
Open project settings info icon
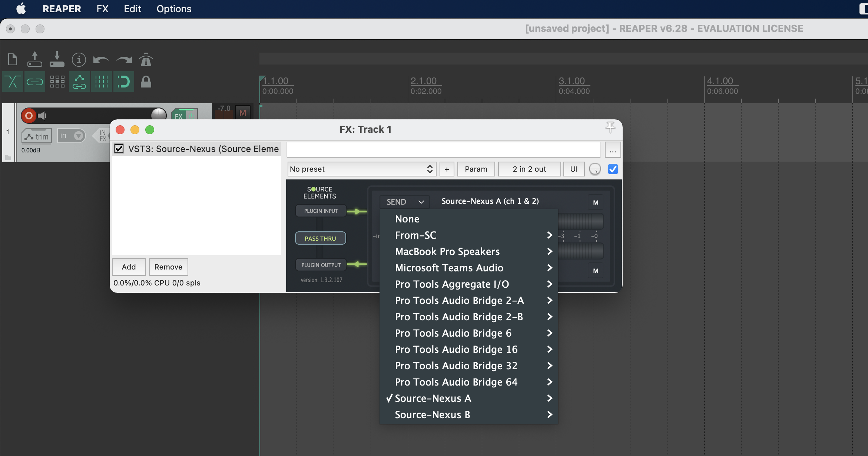click(79, 60)
